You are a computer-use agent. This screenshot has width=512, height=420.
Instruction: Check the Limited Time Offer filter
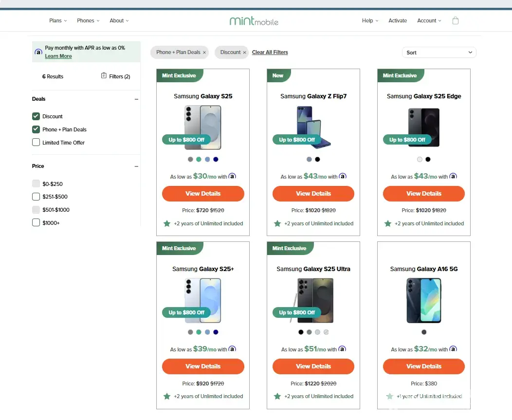point(36,143)
